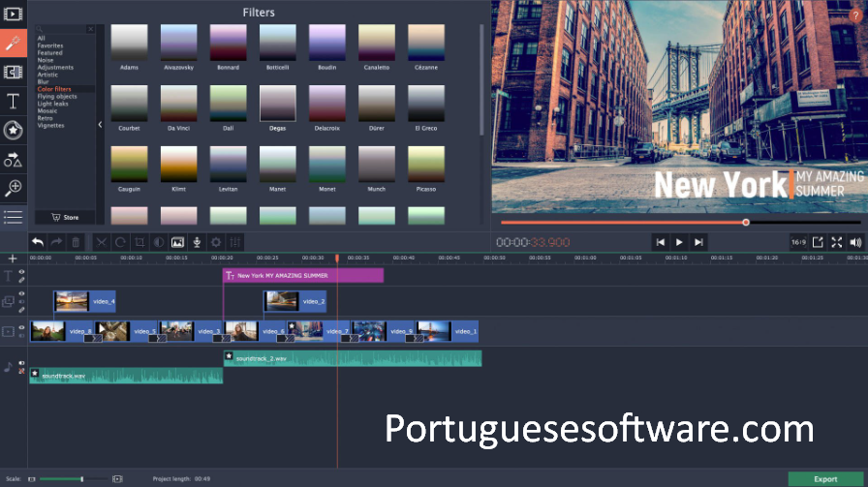Viewport: 868px width, 487px height.
Task: Toggle title track link icon
Action: point(21,280)
